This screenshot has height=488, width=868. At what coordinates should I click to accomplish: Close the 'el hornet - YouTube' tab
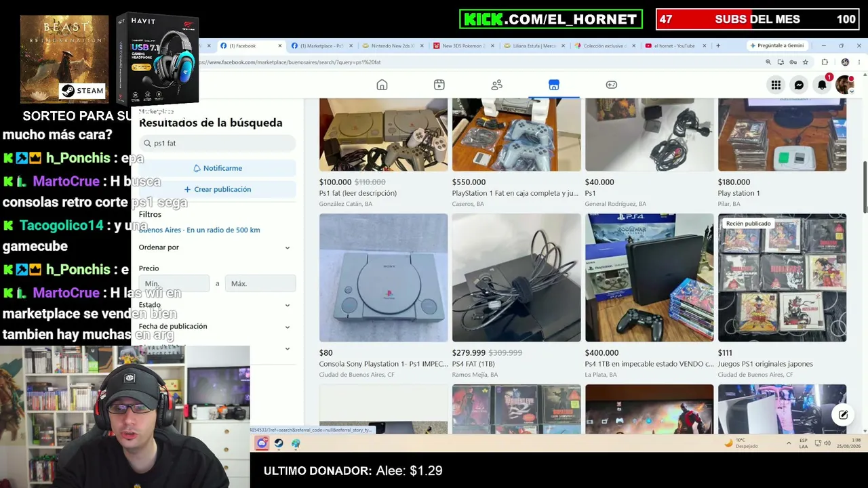[x=705, y=45]
